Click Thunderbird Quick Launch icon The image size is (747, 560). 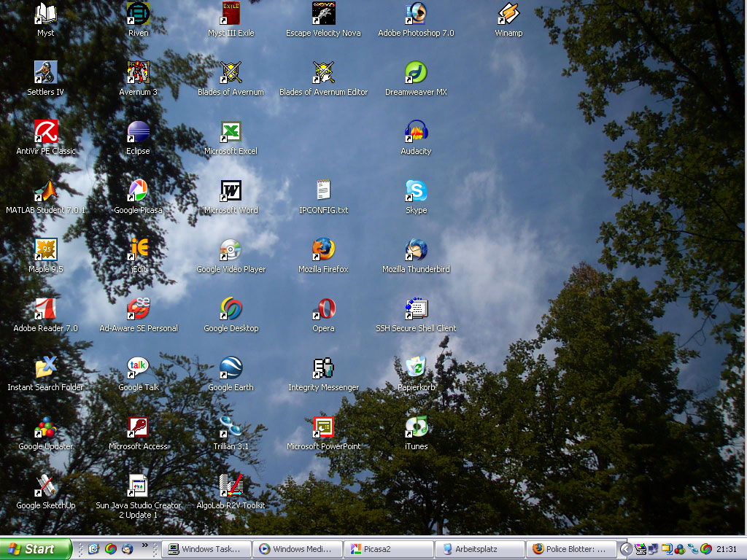coord(127,549)
